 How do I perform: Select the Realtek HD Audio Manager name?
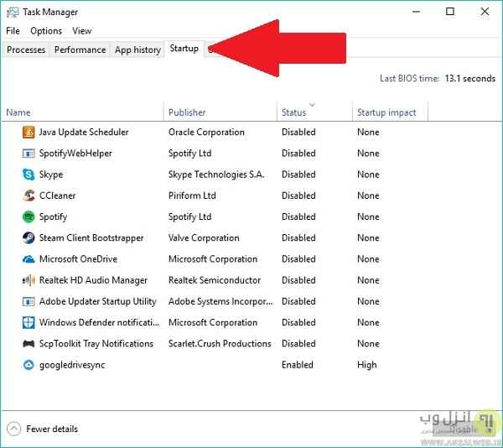(93, 280)
